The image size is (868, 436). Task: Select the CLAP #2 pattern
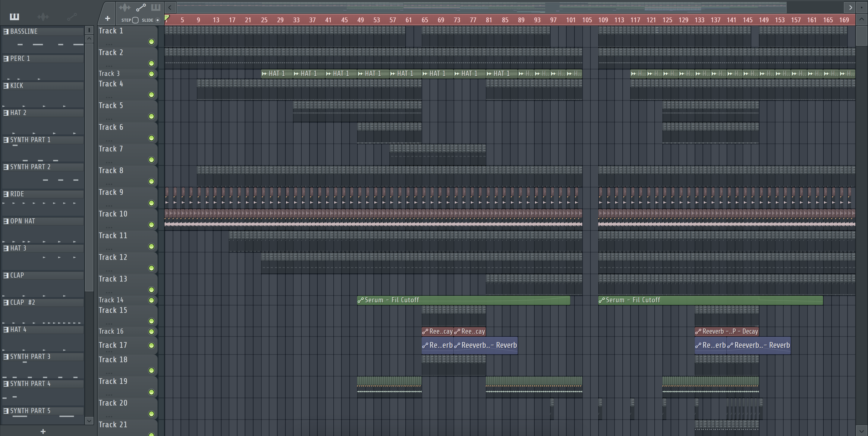click(43, 302)
